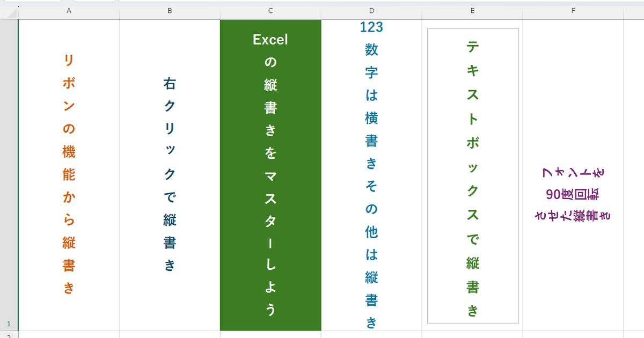The image size is (644, 338).
Task: Select cell D2 below blue text column
Action: 371,335
